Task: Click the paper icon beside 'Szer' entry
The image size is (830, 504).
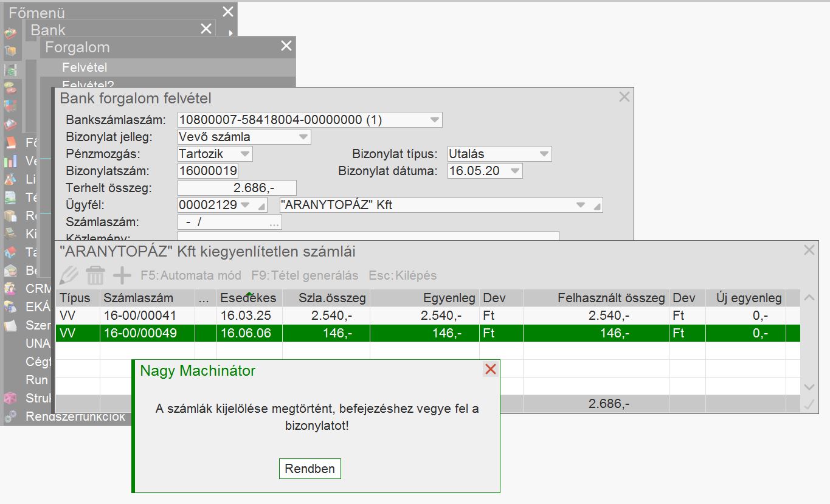Action: click(10, 325)
